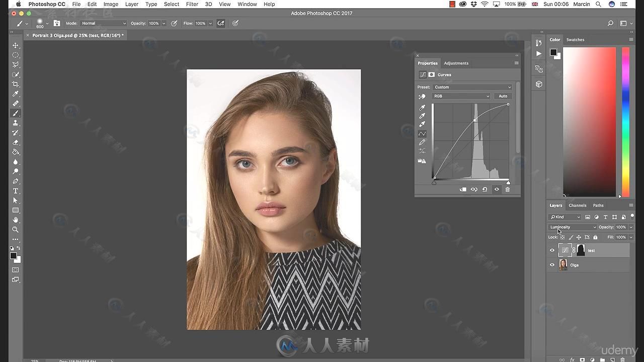Choose edit points to modify curve mode
644x362 pixels.
point(422,134)
